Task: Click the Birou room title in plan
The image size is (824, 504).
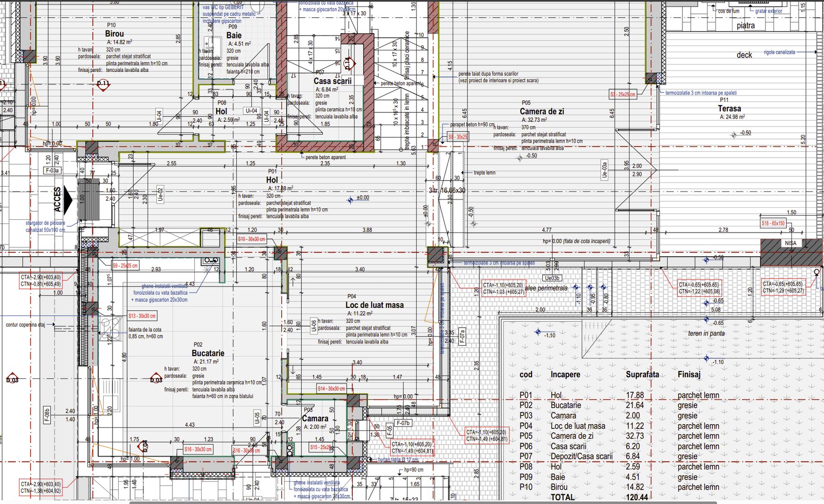Action: pos(114,34)
